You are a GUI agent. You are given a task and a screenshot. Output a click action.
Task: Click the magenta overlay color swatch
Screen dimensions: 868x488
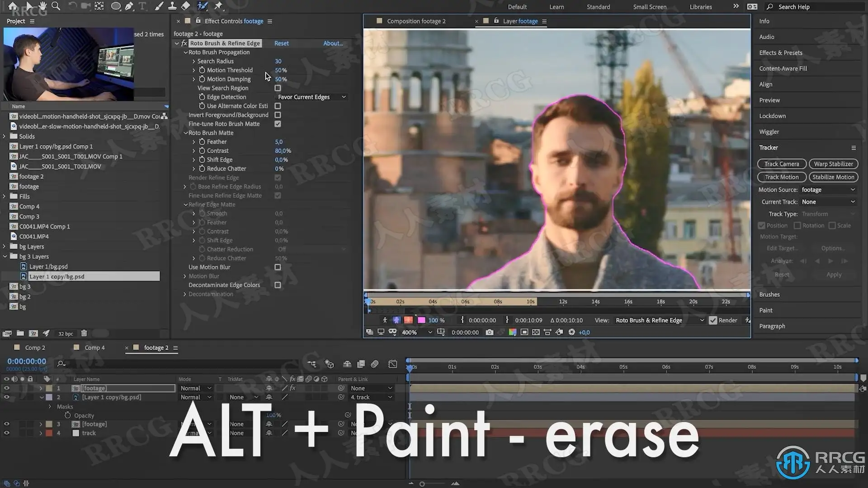click(421, 320)
